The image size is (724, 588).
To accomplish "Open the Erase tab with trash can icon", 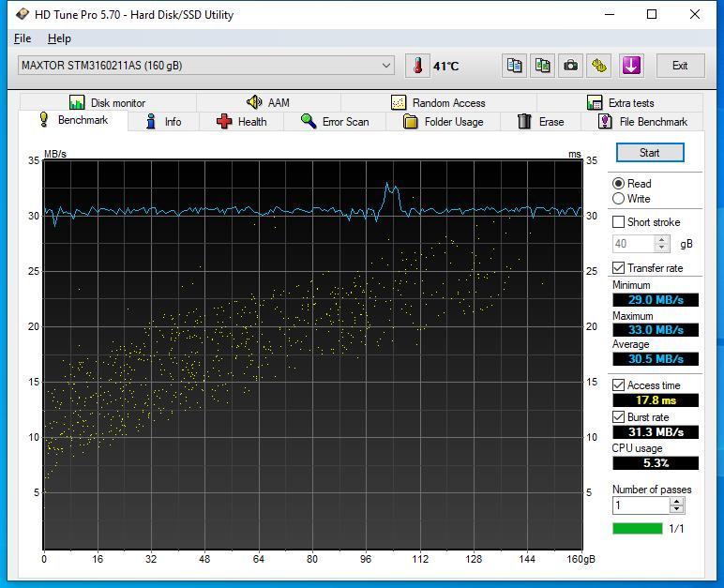I will point(540,122).
